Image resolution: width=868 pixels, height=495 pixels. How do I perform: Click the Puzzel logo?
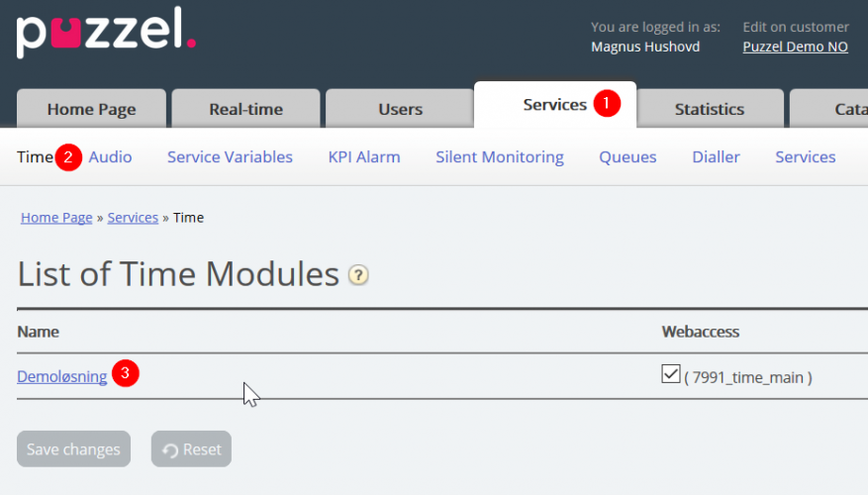click(x=106, y=35)
